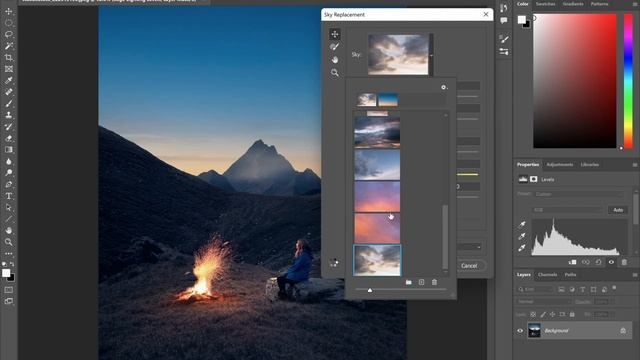
Task: Switch to the Paths tab
Action: pos(570,275)
